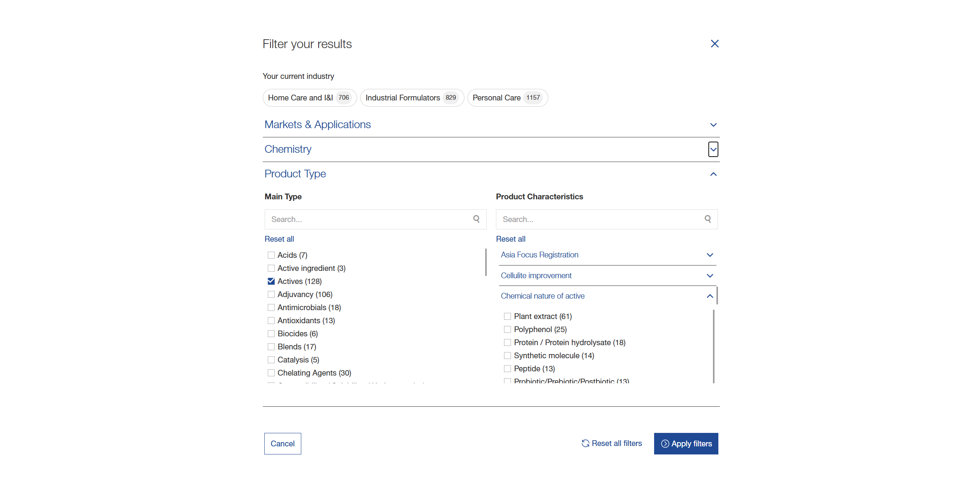The image size is (980, 486).
Task: Check the Plant extract checkbox
Action: click(508, 316)
